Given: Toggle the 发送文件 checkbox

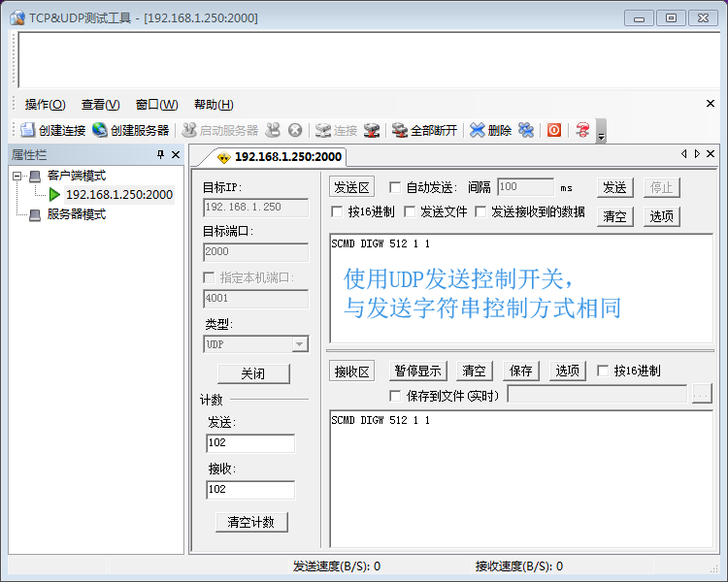Looking at the screenshot, I should coord(410,212).
